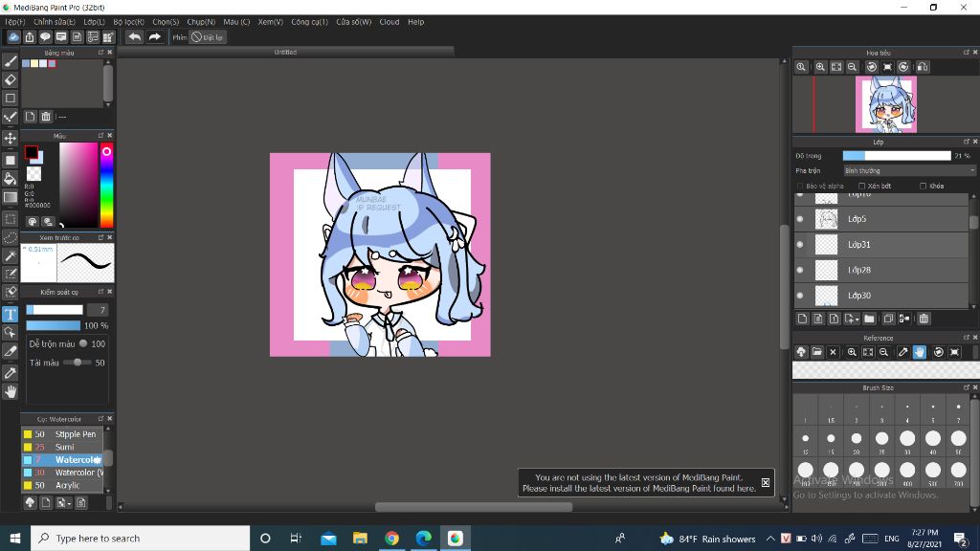
Task: Select the Lớp28 layer
Action: point(881,271)
